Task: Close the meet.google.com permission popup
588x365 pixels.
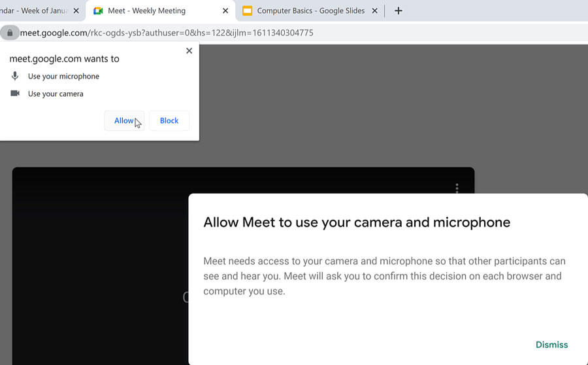Action: 189,51
